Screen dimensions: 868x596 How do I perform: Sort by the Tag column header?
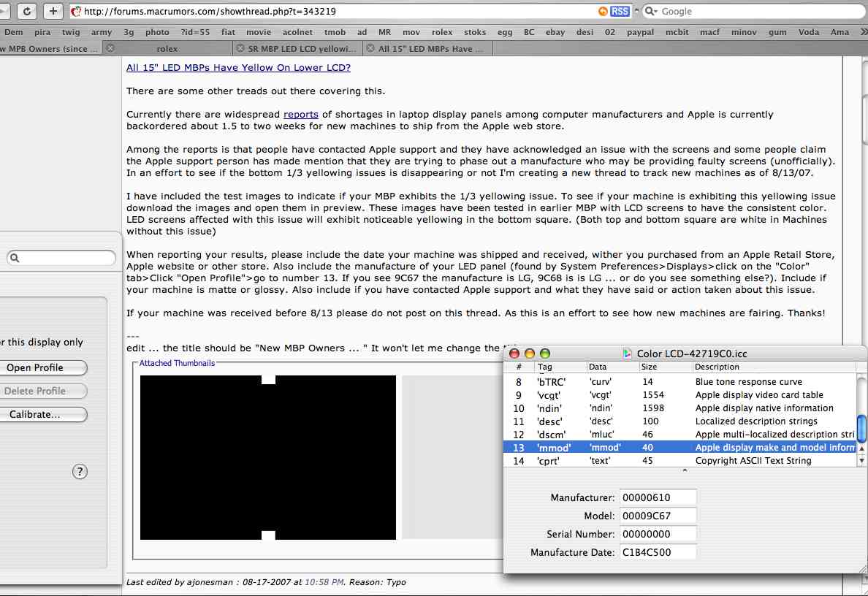pyautogui.click(x=560, y=367)
